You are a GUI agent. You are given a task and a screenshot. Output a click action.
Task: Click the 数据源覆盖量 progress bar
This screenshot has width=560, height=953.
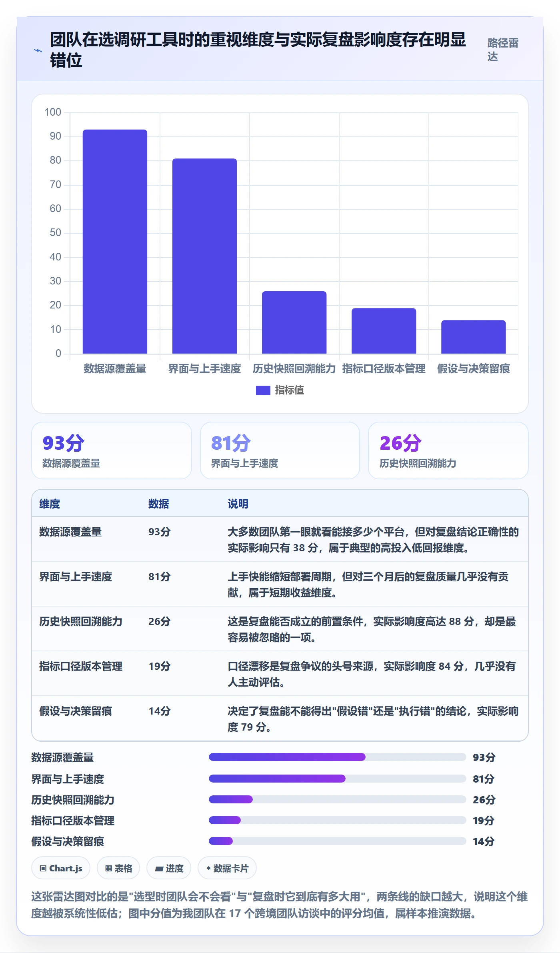337,757
